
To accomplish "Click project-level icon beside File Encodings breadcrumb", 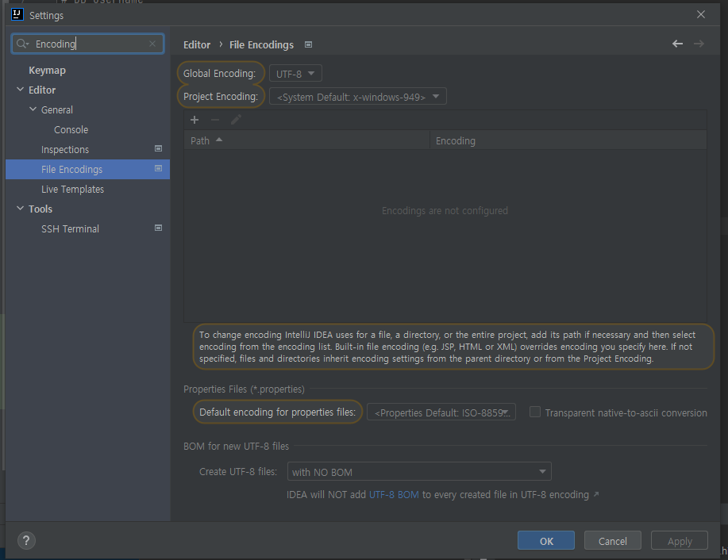I will pyautogui.click(x=308, y=44).
